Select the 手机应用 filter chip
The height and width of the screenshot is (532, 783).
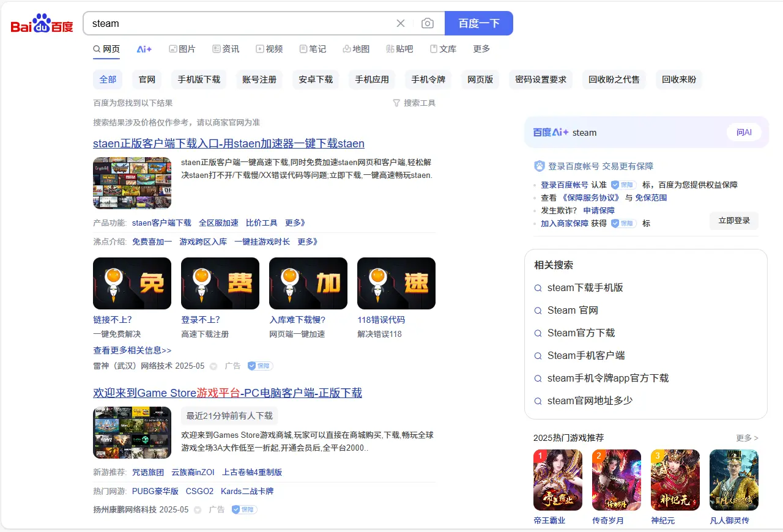[372, 79]
